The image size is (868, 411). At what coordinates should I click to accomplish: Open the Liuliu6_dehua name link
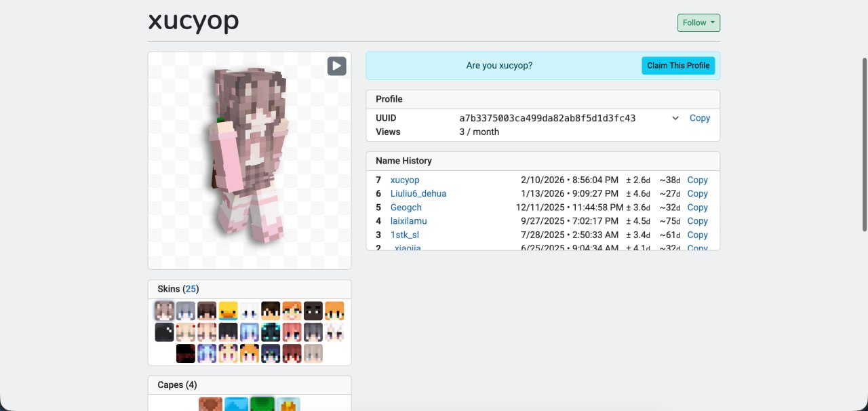418,194
